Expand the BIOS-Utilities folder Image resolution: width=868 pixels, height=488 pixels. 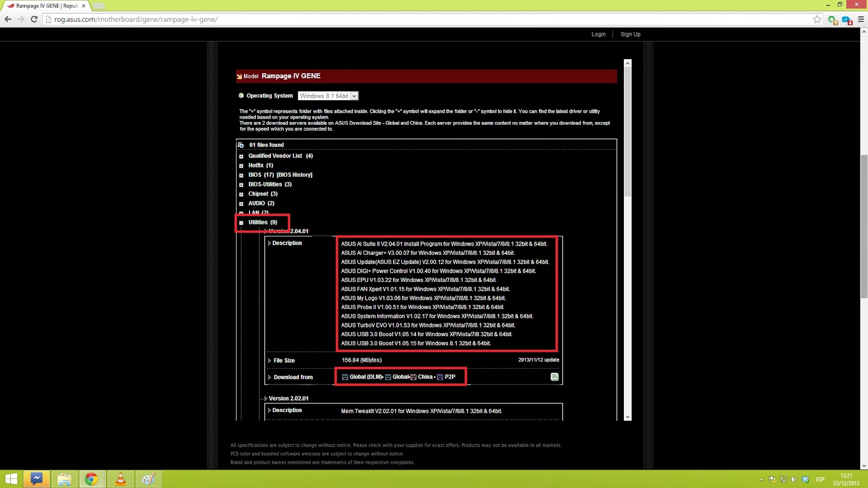(x=241, y=185)
